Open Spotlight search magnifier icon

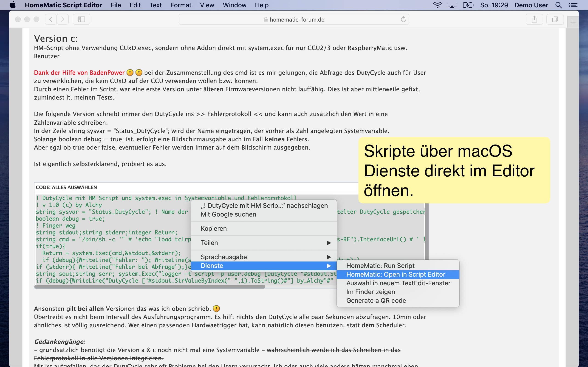point(559,5)
